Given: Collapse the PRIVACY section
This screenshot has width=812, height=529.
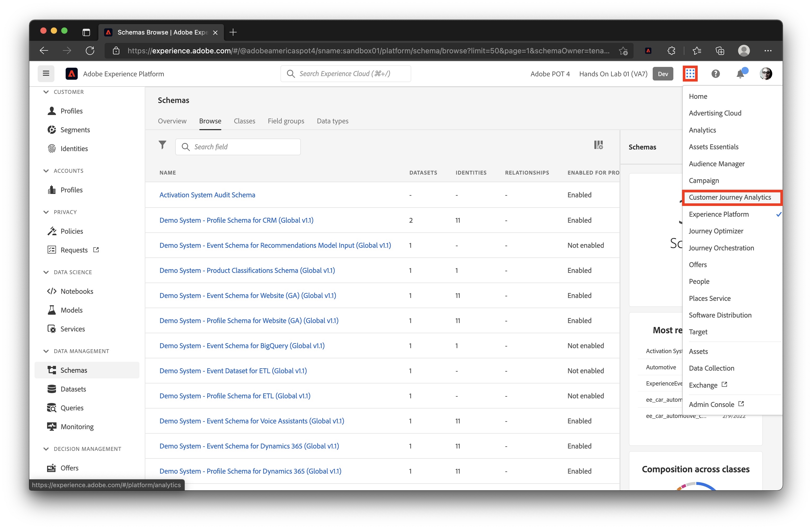Looking at the screenshot, I should tap(46, 212).
